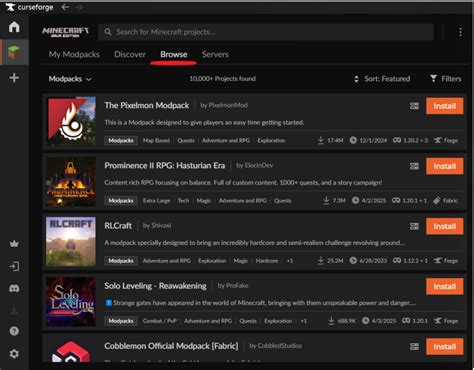Open author PixelmonMod's page
Screen dimensions: 474x370
coord(224,105)
